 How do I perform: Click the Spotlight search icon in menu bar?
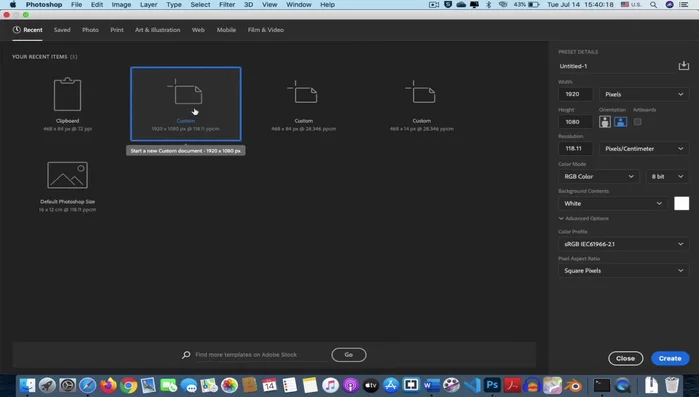[654, 4]
